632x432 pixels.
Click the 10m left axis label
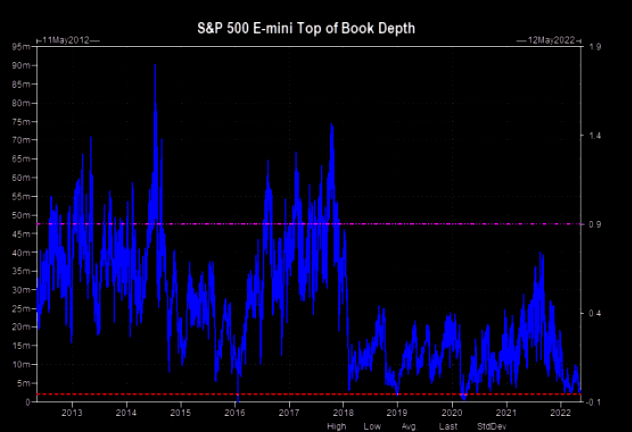click(21, 365)
